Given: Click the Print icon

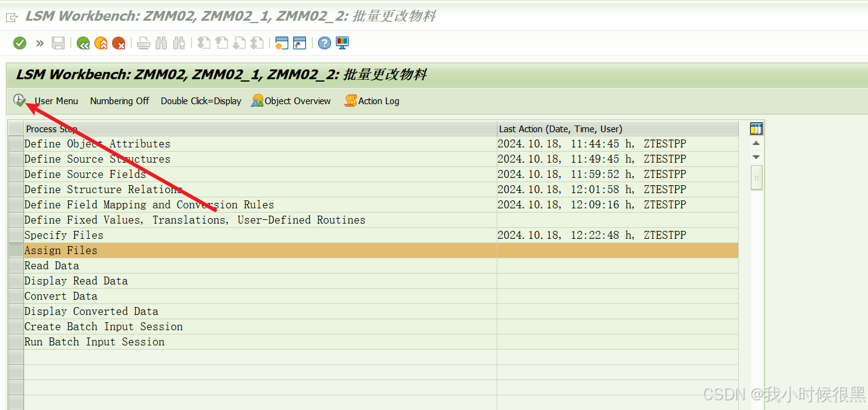Looking at the screenshot, I should point(143,43).
